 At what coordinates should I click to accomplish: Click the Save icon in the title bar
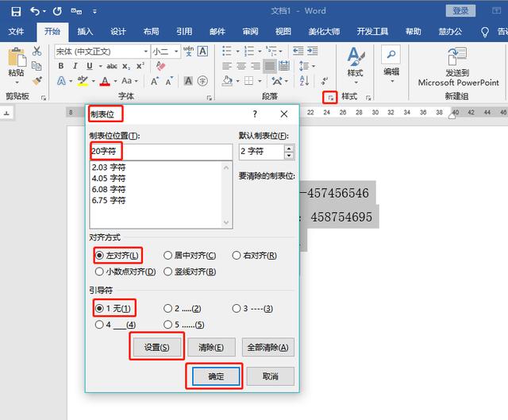16,11
